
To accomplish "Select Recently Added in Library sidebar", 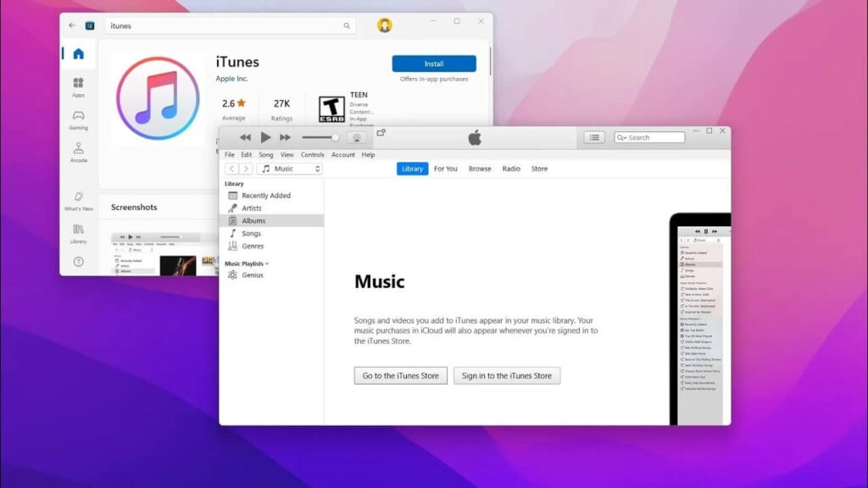I will coord(271,196).
